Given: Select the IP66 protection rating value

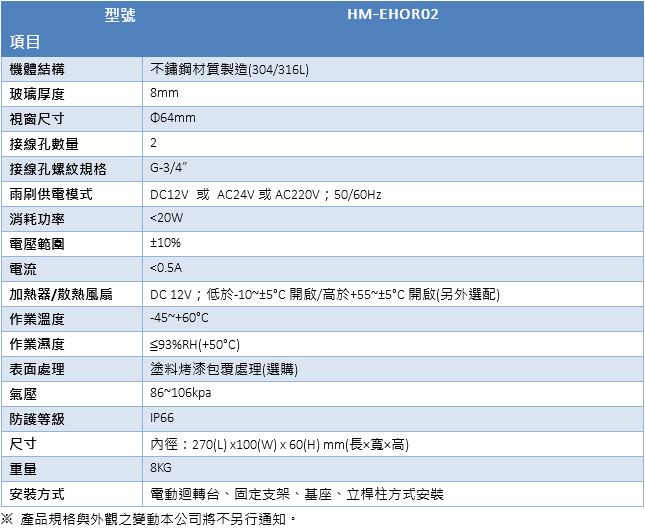Looking at the screenshot, I should pyautogui.click(x=162, y=418).
